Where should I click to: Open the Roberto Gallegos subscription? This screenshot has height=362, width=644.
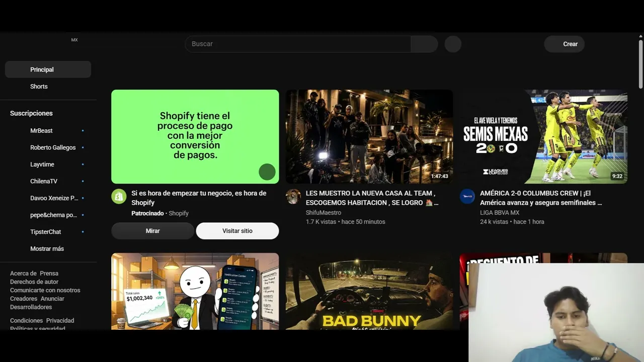[48, 147]
